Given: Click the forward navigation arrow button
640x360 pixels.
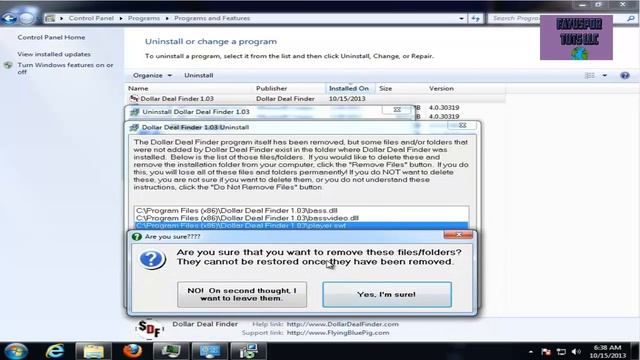Looking at the screenshot, I should (27, 18).
